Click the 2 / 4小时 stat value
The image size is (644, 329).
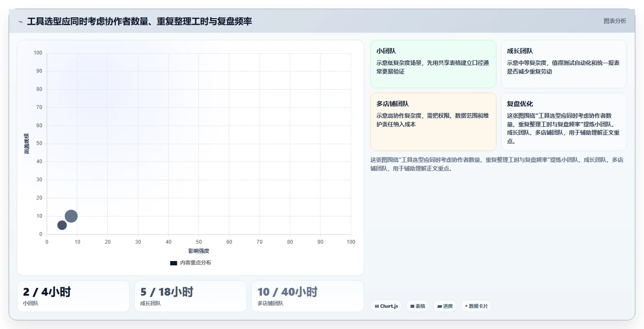[x=47, y=292]
